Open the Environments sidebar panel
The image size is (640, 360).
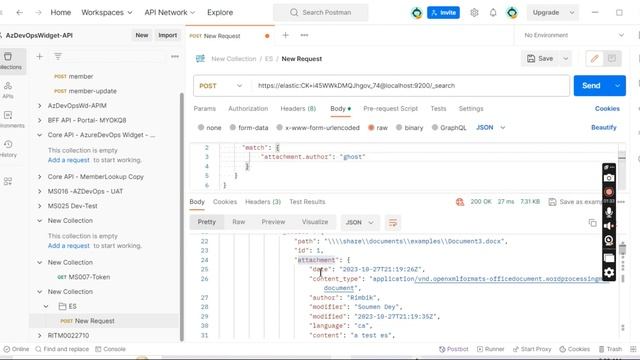(x=8, y=119)
